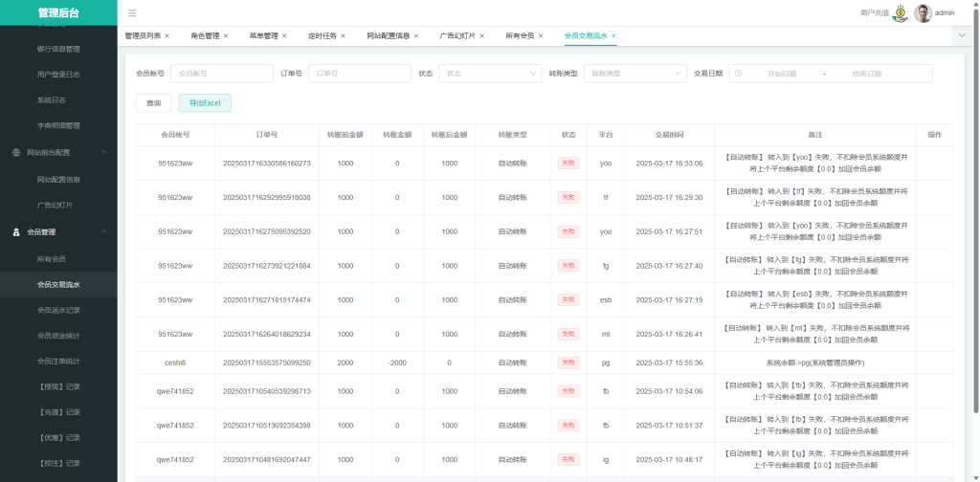Click the 商户充值 money bag icon
This screenshot has width=980, height=482.
pyautogui.click(x=900, y=13)
